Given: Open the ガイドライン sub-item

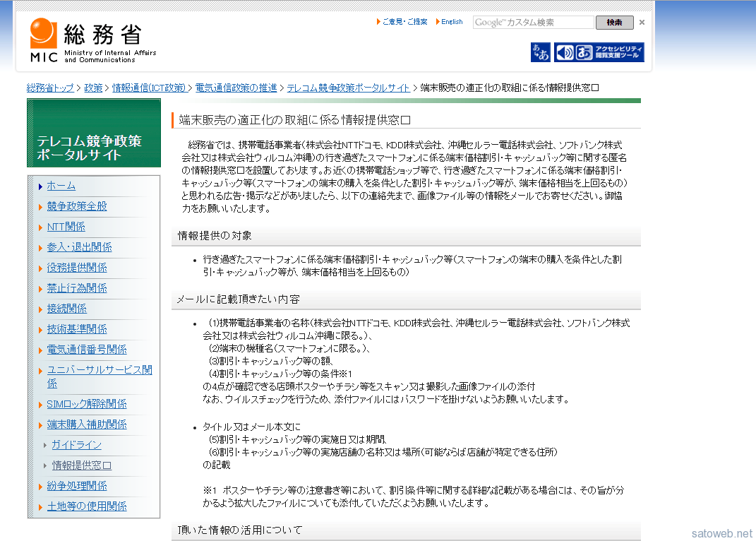Looking at the screenshot, I should [x=77, y=445].
